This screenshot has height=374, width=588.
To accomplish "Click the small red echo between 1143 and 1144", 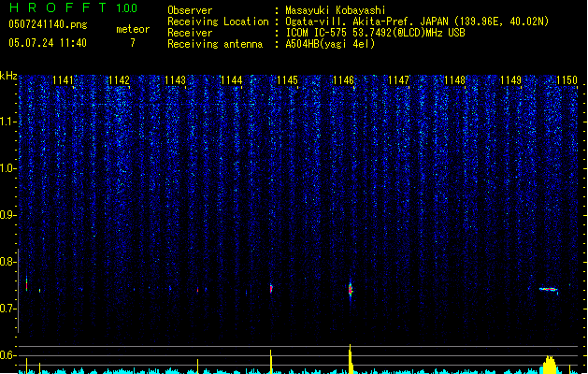I will 197,290.
